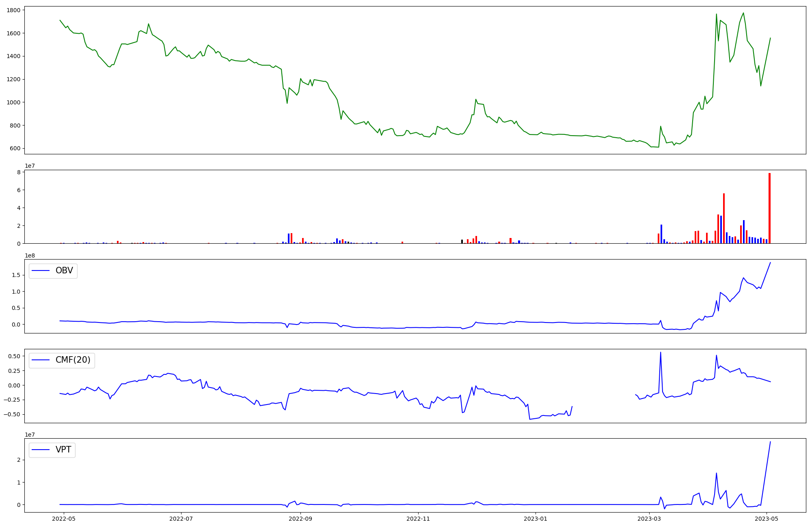The height and width of the screenshot is (528, 812).
Task: Click the blue line sample in VPT legend
Action: tap(41, 450)
